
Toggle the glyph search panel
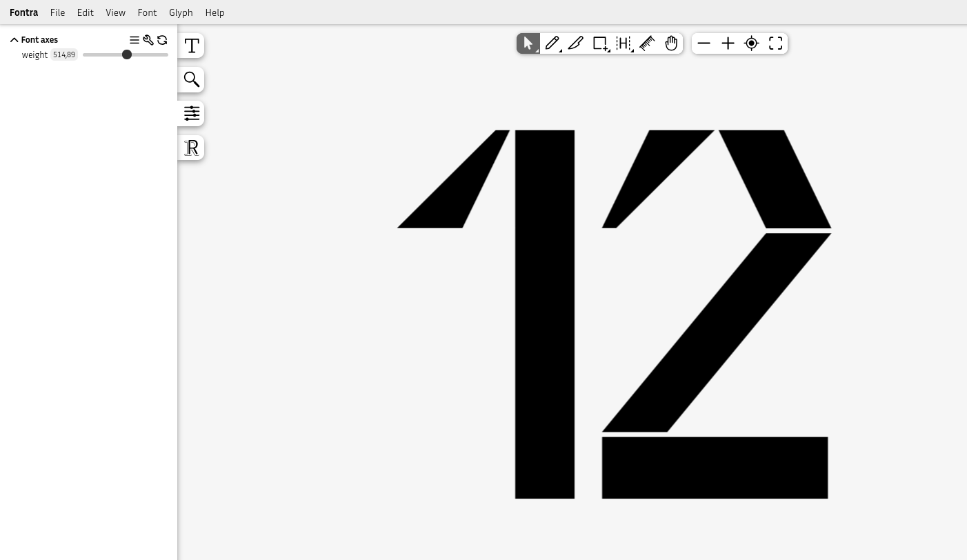tap(192, 80)
